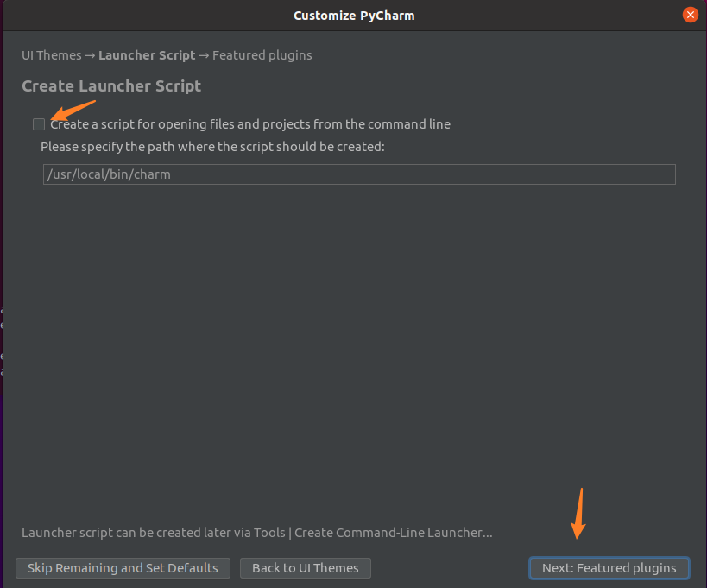
Task: Click the Launcher script hint text at bottom
Action: point(257,533)
